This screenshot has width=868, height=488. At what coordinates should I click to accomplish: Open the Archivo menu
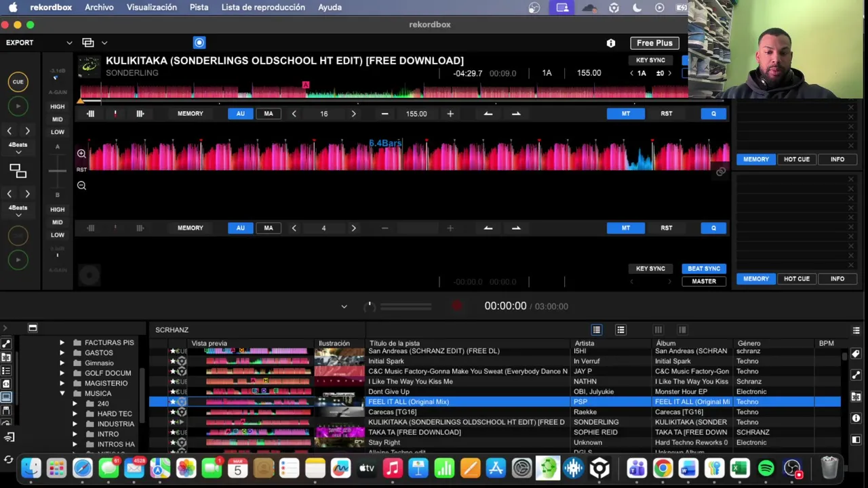tap(99, 7)
